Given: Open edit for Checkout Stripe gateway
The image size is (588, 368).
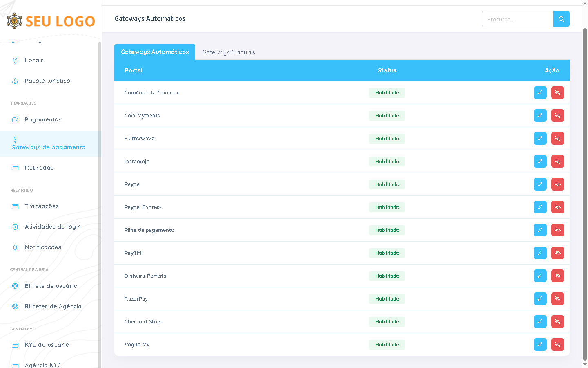Looking at the screenshot, I should (x=540, y=322).
